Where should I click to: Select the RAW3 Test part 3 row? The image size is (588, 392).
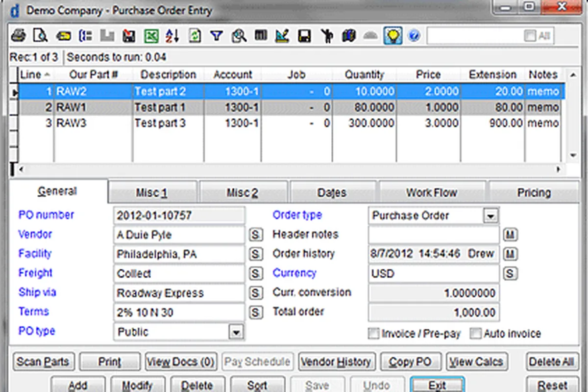click(160, 123)
